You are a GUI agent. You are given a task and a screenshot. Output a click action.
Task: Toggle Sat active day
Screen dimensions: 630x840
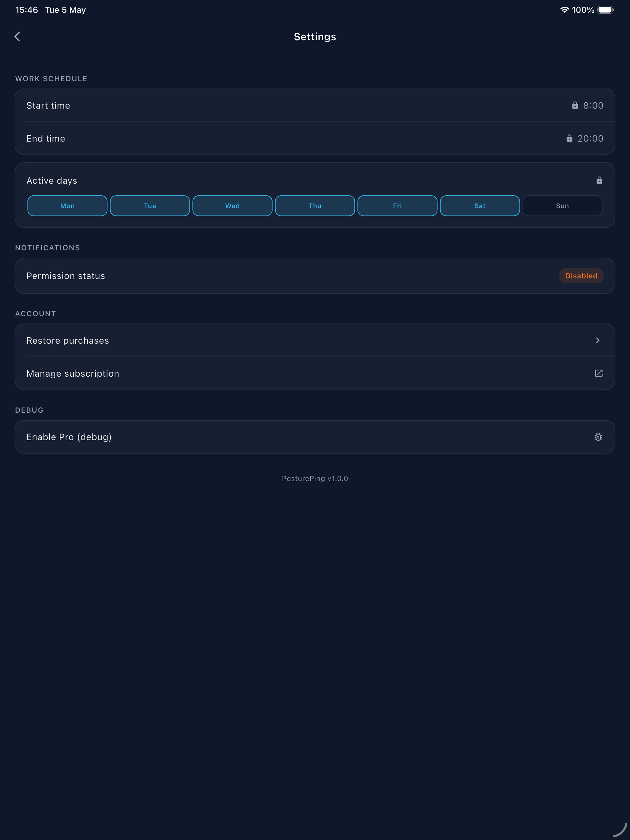pos(480,206)
